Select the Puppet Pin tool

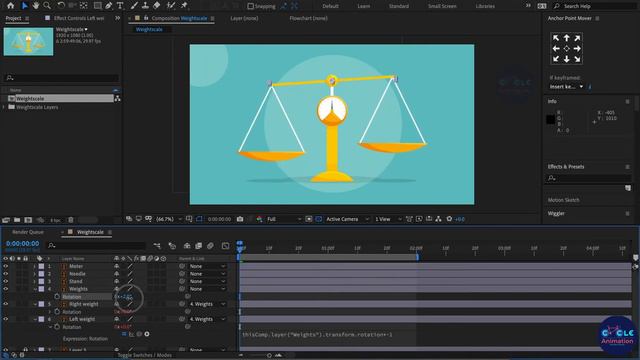tap(184, 6)
